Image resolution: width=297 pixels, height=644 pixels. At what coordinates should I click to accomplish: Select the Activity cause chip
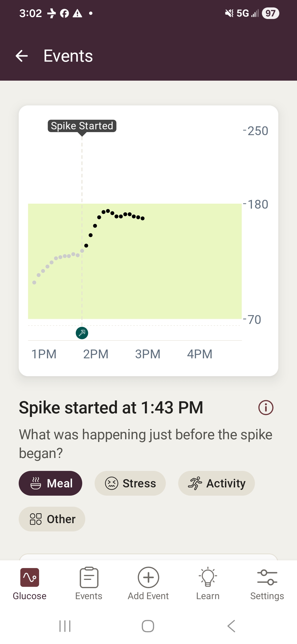pos(216,483)
